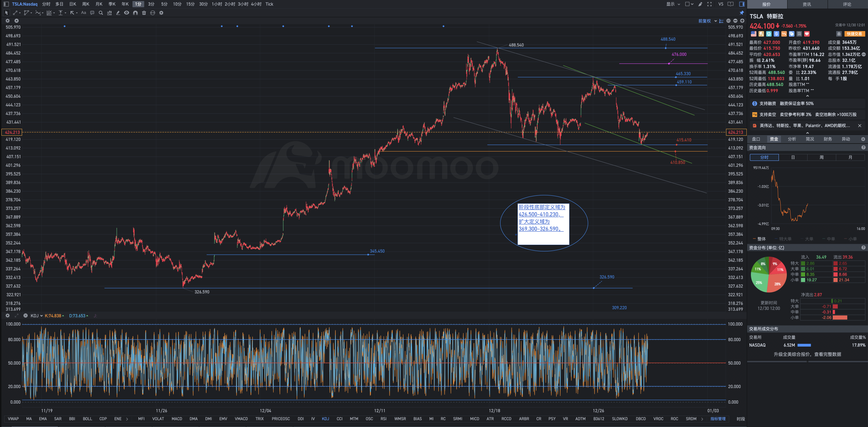Image resolution: width=868 pixels, height=427 pixels.
Task: Open the text annotation tool (Aa)
Action: pos(84,13)
